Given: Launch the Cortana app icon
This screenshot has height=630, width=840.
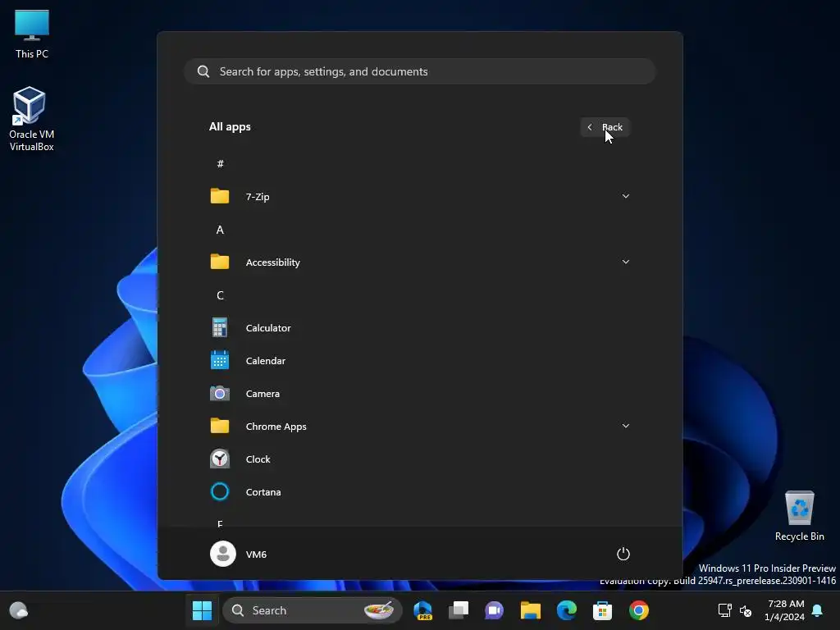Looking at the screenshot, I should 220,492.
